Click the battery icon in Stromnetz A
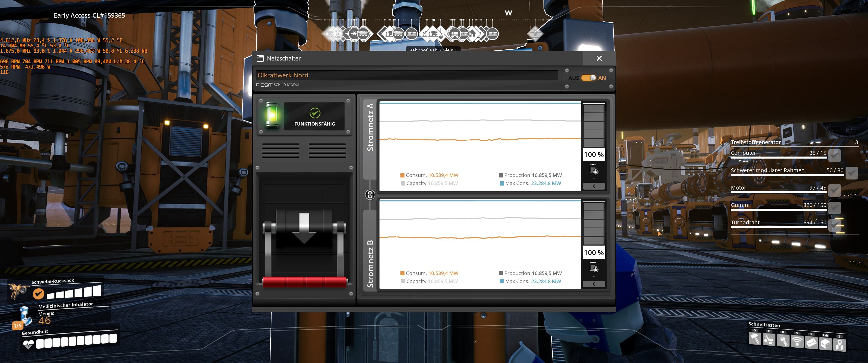This screenshot has width=868, height=363. 594,169
